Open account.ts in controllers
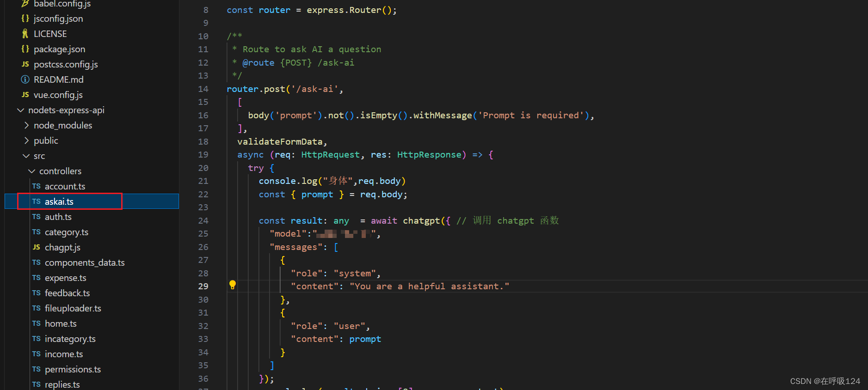Viewport: 868px width, 390px height. pyautogui.click(x=65, y=186)
